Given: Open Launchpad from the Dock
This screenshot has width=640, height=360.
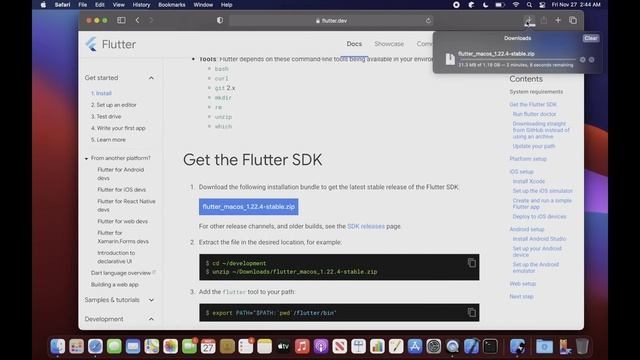Looking at the screenshot, I should (x=76, y=347).
